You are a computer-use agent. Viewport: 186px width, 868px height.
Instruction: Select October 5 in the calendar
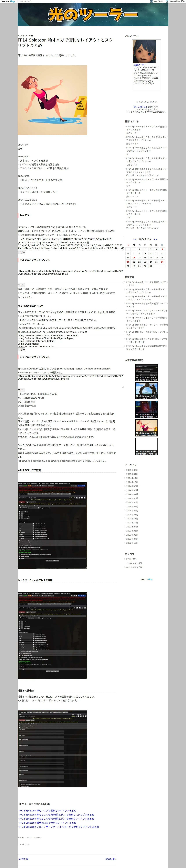pos(162,249)
